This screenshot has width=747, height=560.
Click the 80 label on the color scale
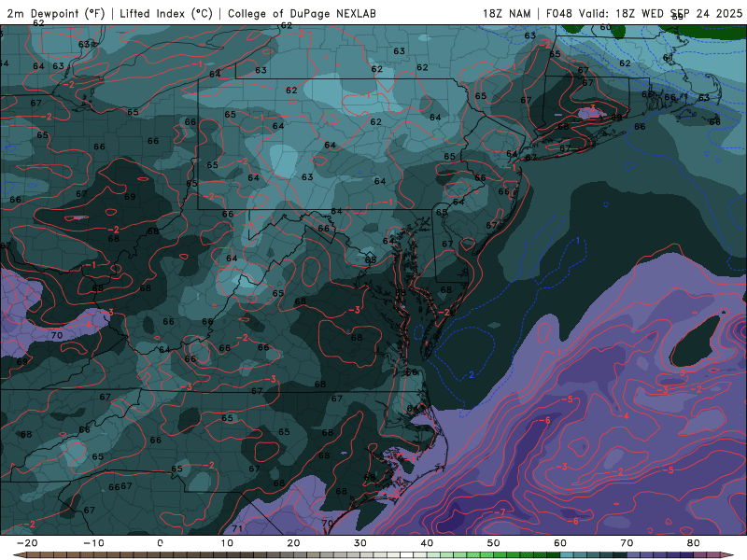click(x=694, y=543)
